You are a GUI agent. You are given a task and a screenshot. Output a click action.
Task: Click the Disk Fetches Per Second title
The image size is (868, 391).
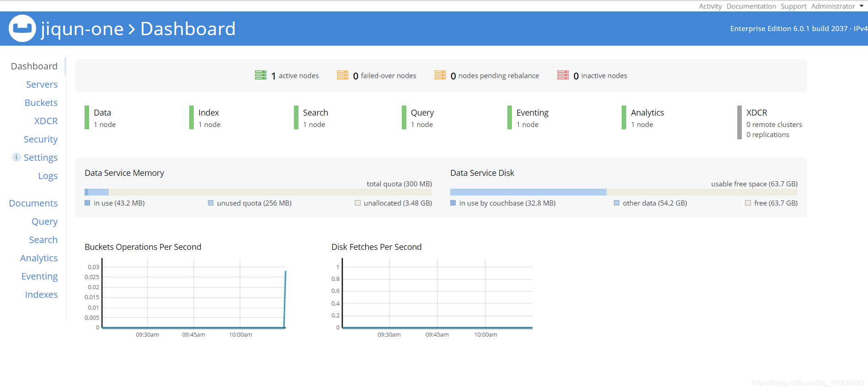click(377, 247)
